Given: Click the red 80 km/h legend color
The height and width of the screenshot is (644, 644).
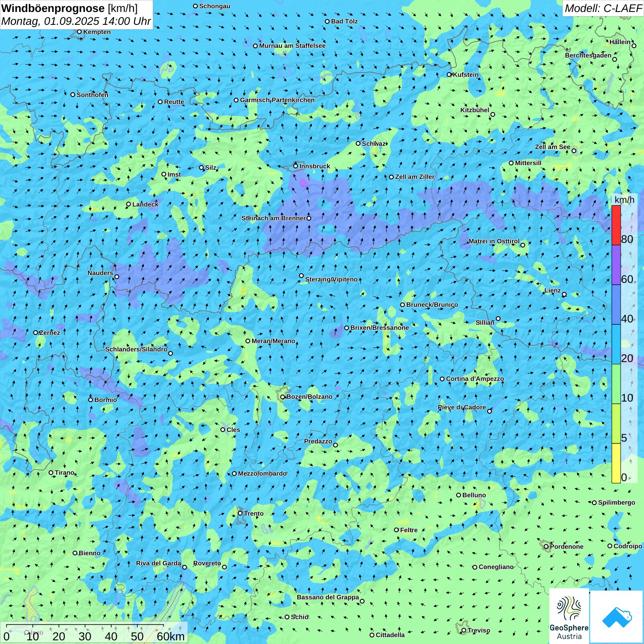Looking at the screenshot, I should 616,225.
